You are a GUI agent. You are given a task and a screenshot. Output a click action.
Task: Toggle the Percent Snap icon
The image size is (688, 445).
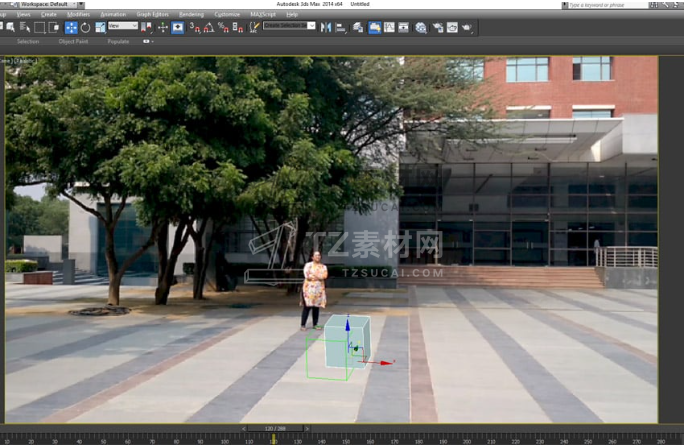tap(223, 28)
